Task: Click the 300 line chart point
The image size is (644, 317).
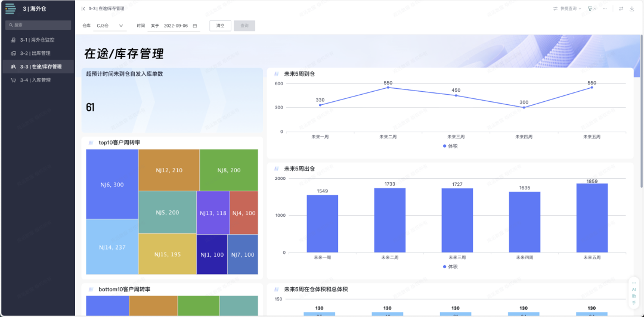Action: [524, 108]
